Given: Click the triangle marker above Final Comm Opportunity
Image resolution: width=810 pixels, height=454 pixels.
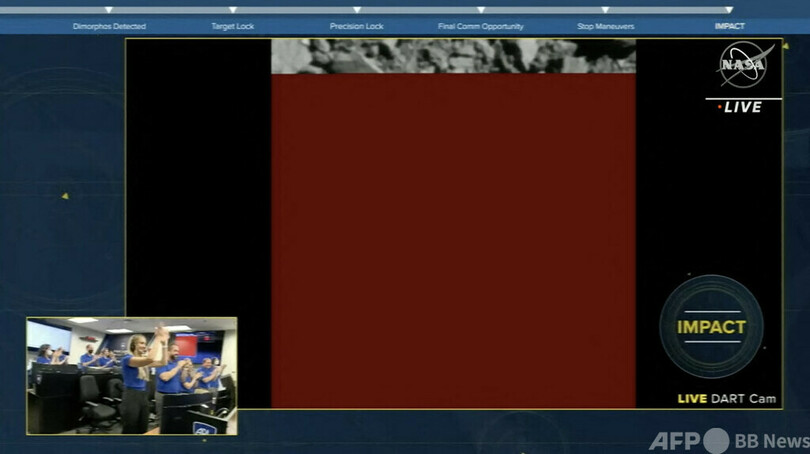Looking at the screenshot, I should [x=481, y=10].
